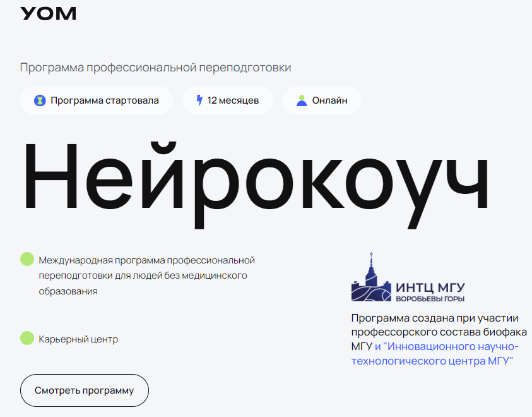This screenshot has height=417, width=532.
Task: Click the Программа профессиональной переподготовки subtitle
Action: [155, 68]
